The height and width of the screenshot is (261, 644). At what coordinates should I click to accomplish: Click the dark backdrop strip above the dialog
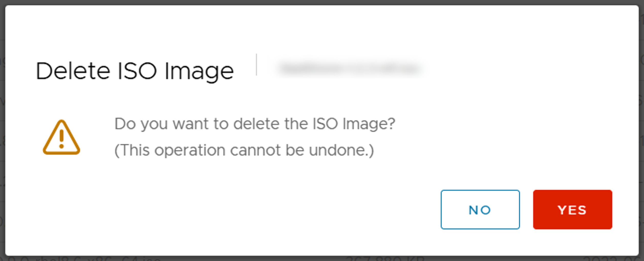[x=322, y=2]
